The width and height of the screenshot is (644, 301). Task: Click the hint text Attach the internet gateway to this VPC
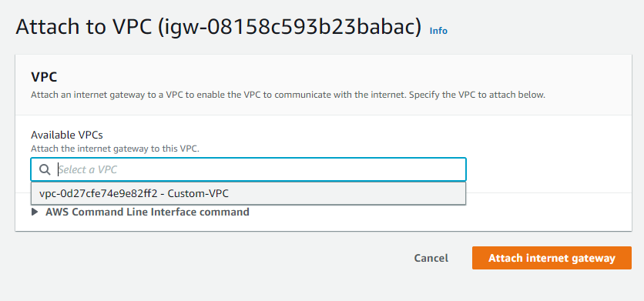point(115,149)
